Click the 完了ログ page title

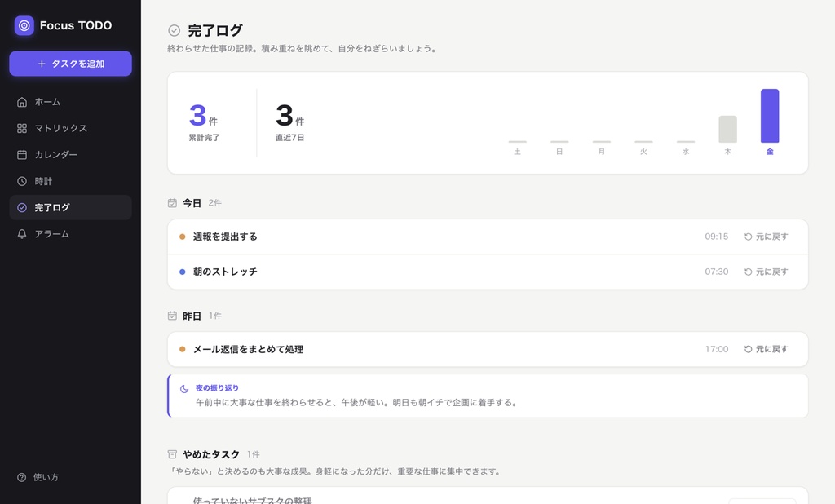point(215,30)
